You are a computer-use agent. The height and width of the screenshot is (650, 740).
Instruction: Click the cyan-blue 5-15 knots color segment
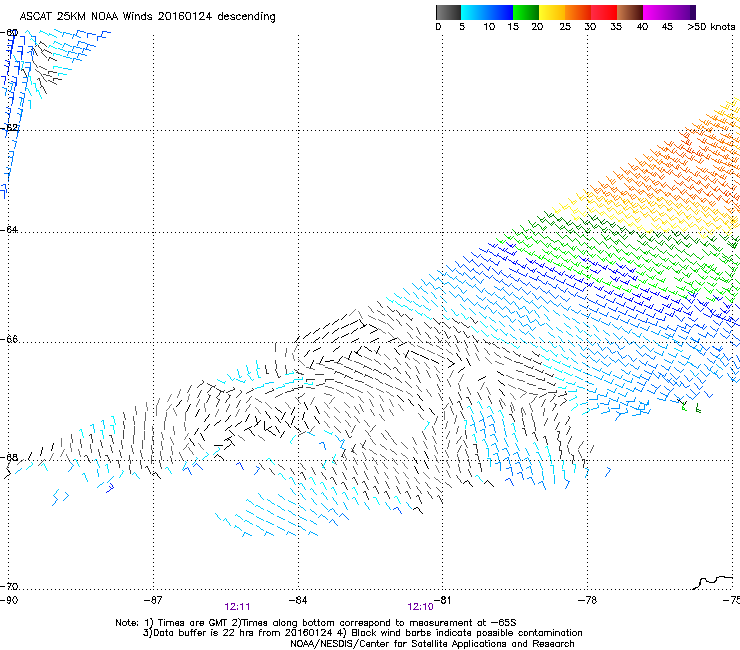point(487,12)
